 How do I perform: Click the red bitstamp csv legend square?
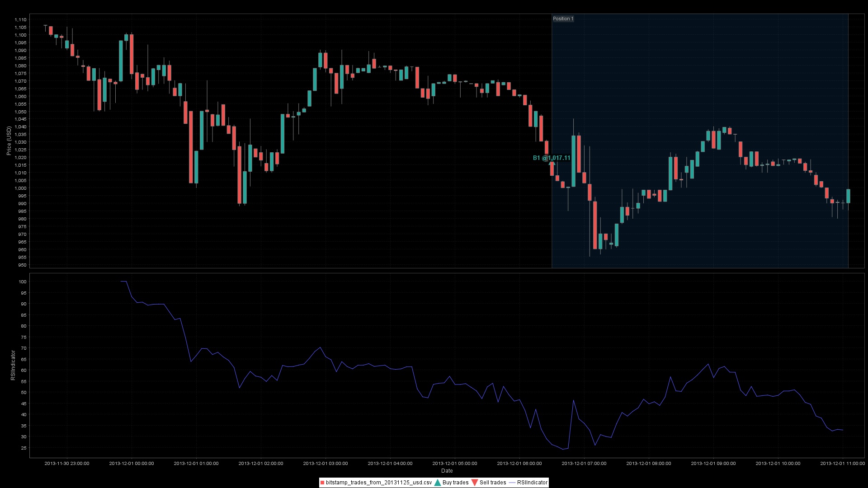click(322, 483)
